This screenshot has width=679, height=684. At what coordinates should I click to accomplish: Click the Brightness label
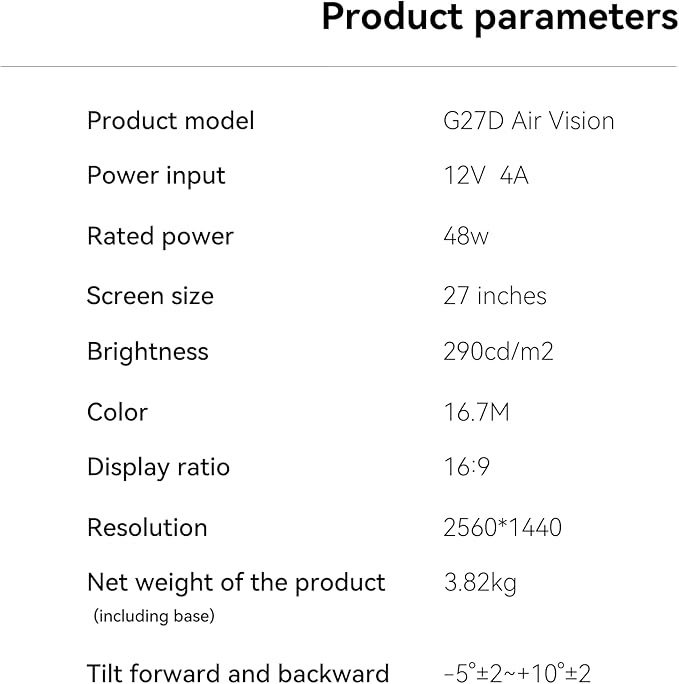pos(148,352)
